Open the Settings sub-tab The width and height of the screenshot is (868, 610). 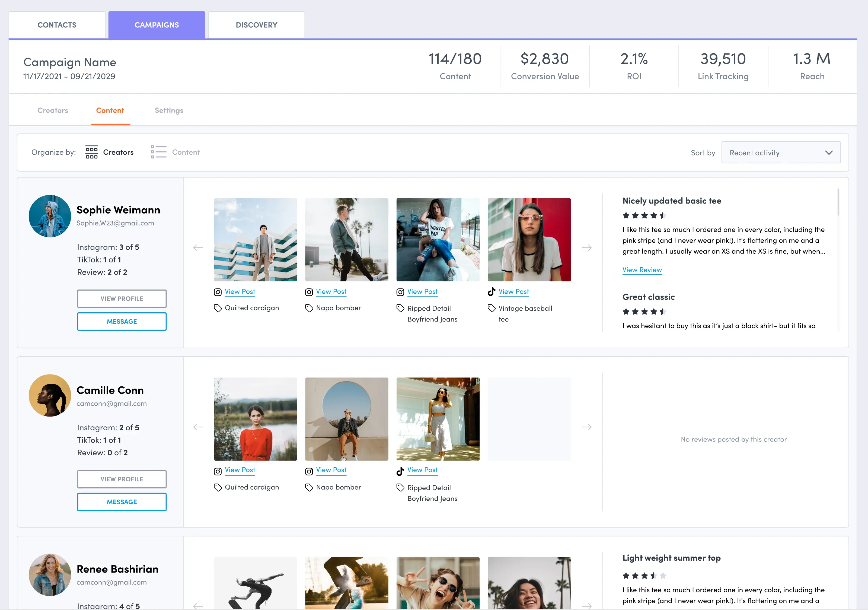(169, 110)
